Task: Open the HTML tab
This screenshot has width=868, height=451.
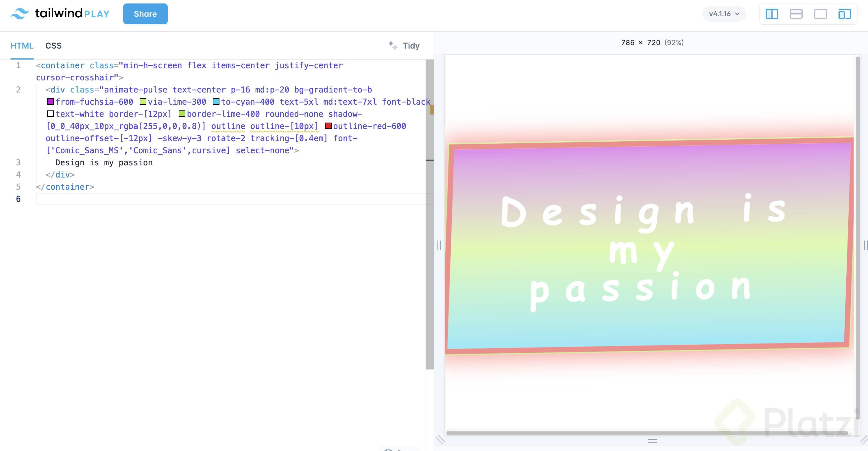Action: 22,45
